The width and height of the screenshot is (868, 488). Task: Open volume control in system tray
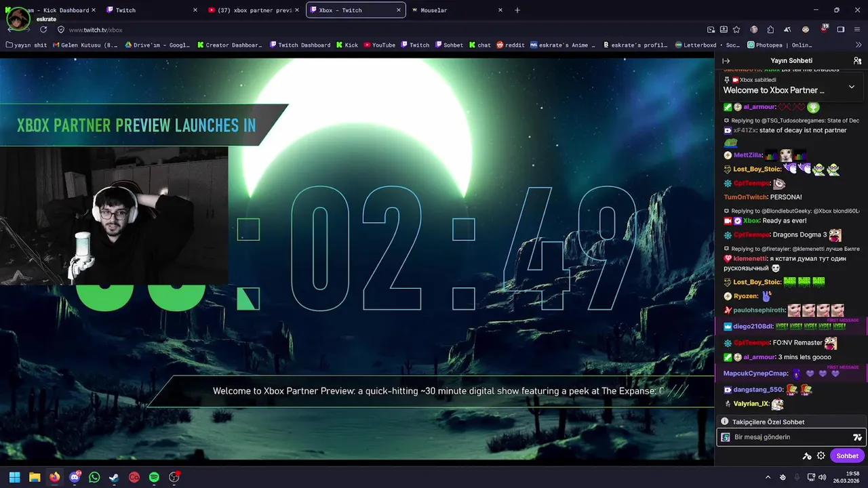point(823,477)
